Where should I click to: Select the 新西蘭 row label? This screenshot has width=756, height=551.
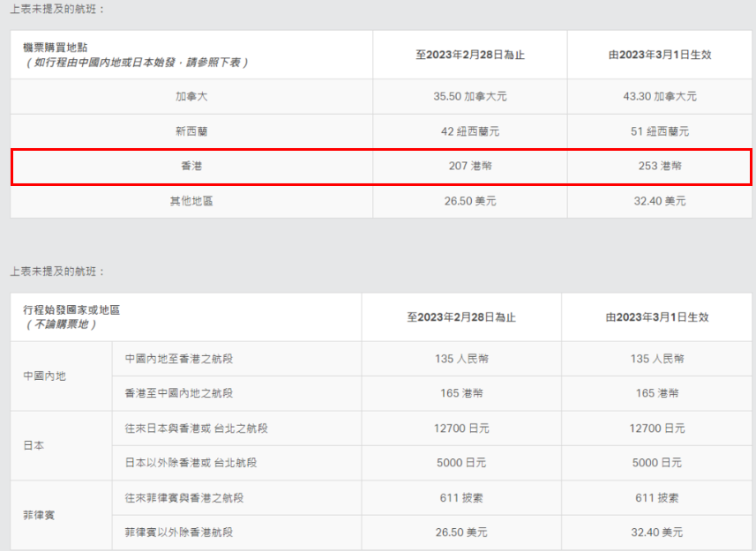(191, 131)
